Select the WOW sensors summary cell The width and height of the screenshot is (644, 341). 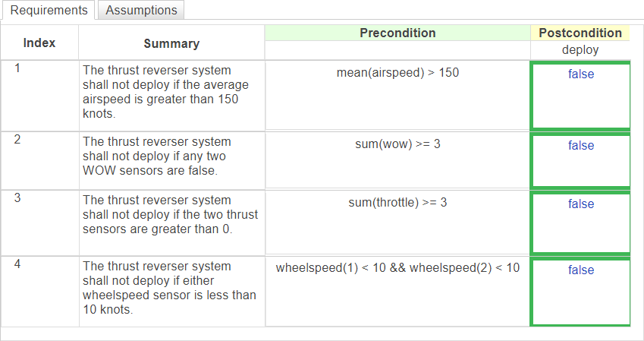click(171, 160)
